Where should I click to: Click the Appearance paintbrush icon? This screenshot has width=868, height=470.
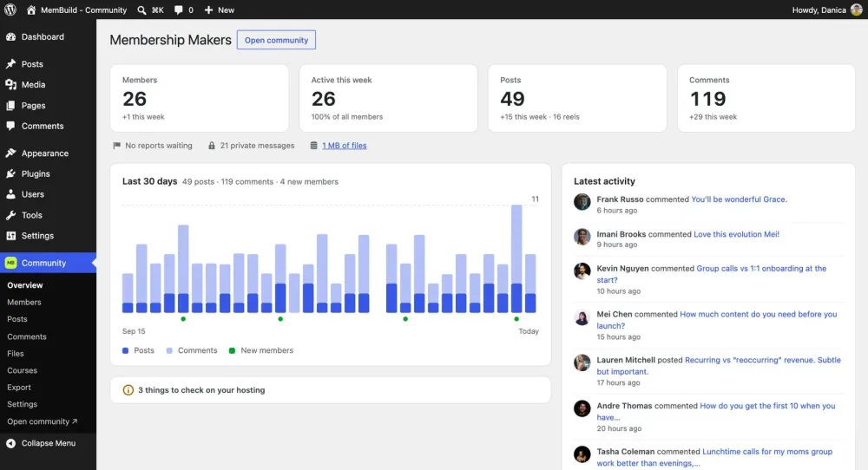(x=10, y=153)
